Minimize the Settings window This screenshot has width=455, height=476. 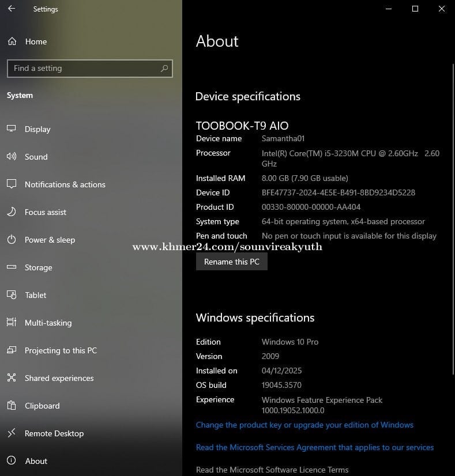tap(389, 9)
